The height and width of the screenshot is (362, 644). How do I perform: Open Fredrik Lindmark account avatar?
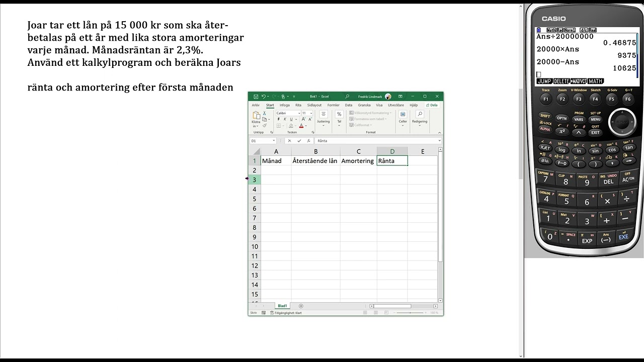point(388,97)
